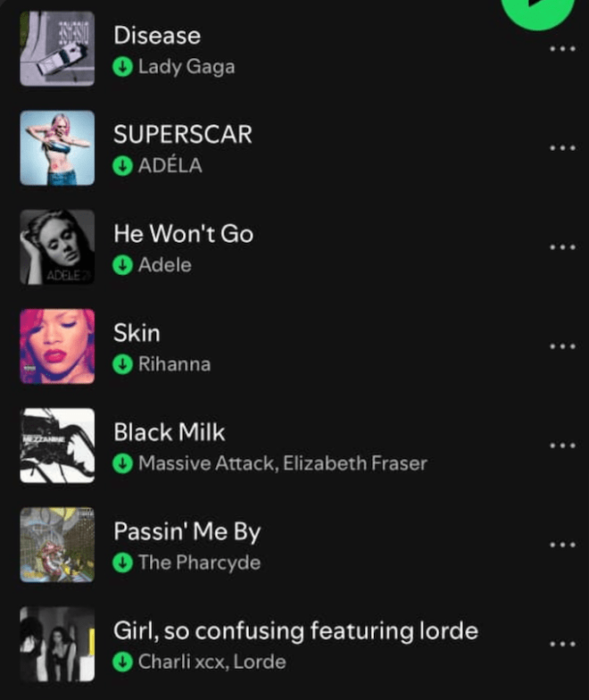Click downloaded icon beside The Pharcyde
The width and height of the screenshot is (589, 700).
[123, 562]
